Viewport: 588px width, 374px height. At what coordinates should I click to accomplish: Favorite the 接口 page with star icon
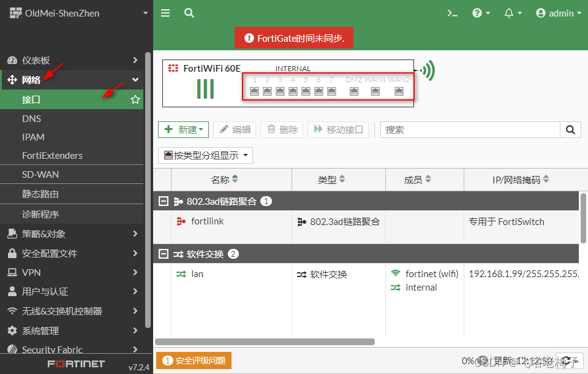click(135, 99)
